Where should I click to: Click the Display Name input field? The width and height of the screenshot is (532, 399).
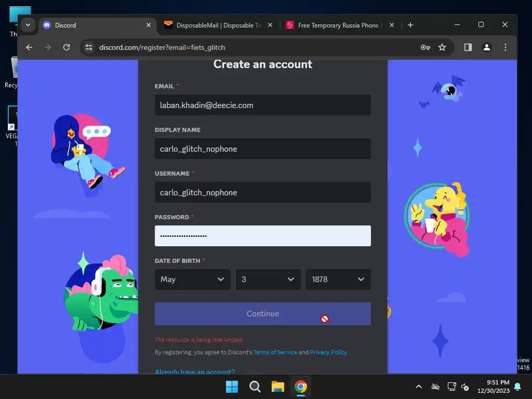coord(262,149)
